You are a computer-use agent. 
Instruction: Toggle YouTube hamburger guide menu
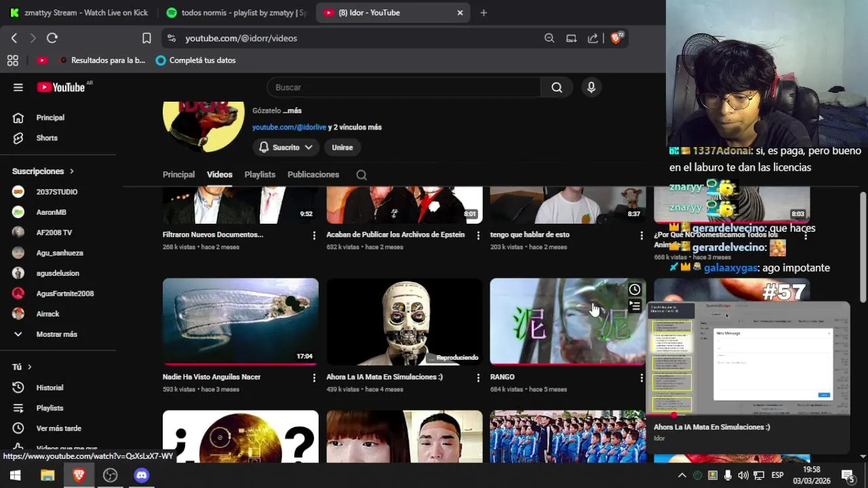(18, 87)
